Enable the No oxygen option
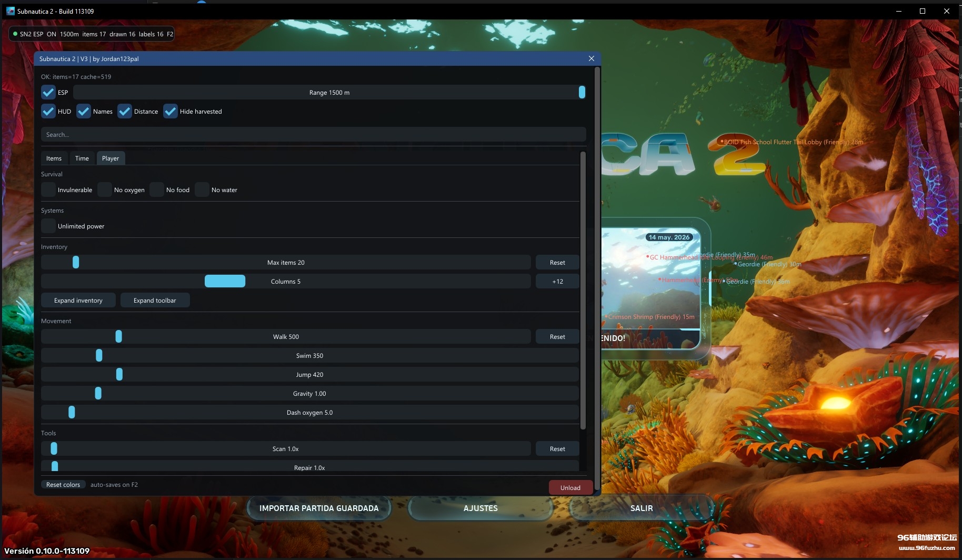The width and height of the screenshot is (962, 560). click(105, 190)
